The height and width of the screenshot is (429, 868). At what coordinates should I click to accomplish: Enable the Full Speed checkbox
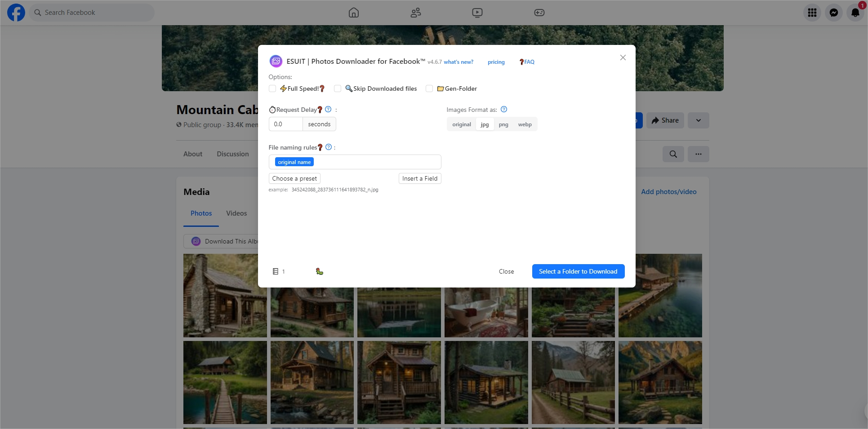pyautogui.click(x=272, y=88)
